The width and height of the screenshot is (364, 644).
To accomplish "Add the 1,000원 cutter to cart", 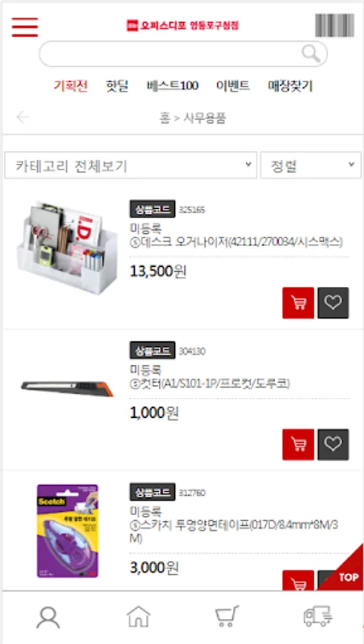I will (x=298, y=444).
